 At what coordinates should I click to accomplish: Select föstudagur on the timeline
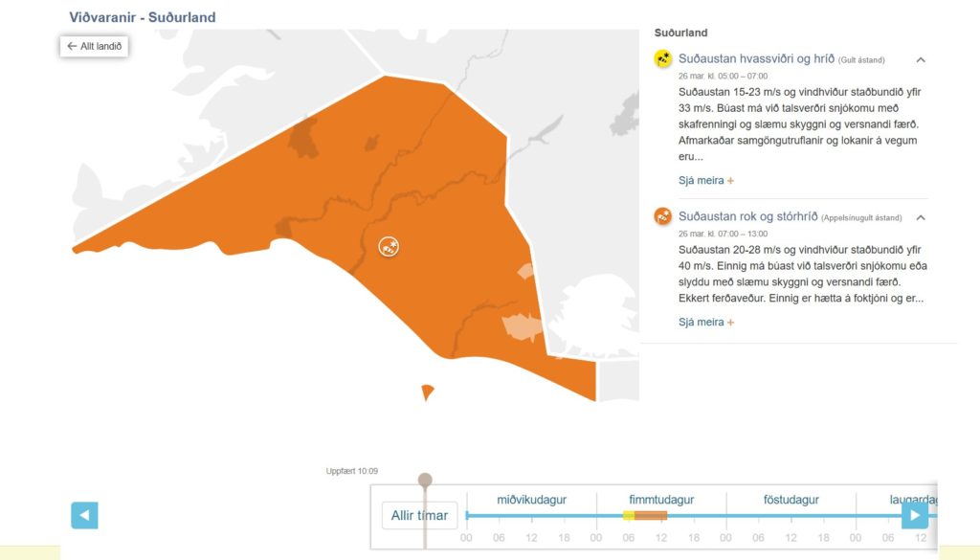(x=791, y=500)
